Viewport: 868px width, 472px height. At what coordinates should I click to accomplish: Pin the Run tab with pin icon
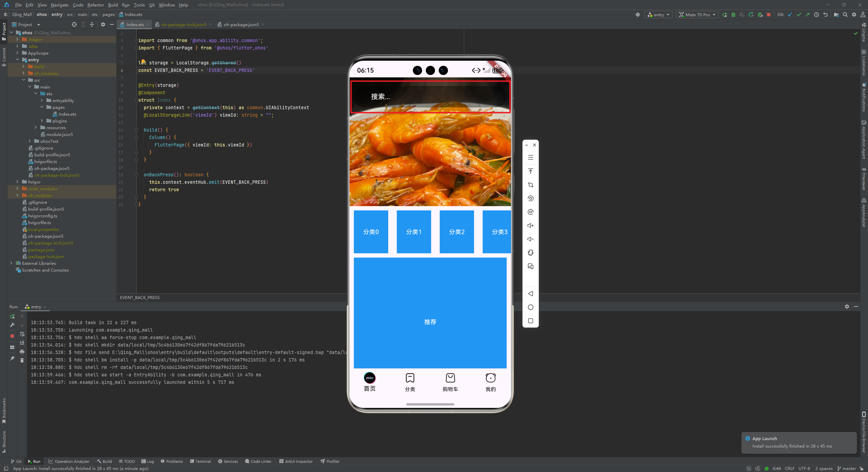12,358
